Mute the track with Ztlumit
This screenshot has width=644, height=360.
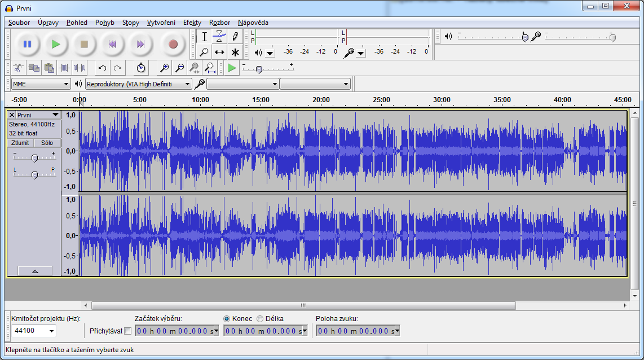(20, 143)
